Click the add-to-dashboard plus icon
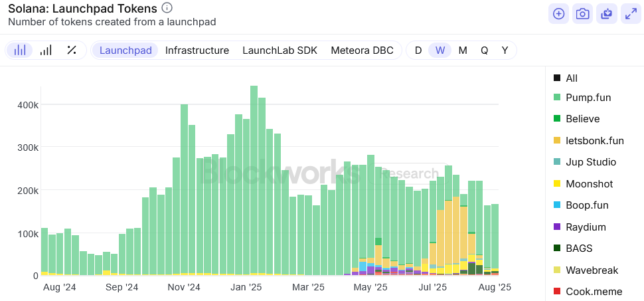The width and height of the screenshot is (644, 301). point(558,14)
